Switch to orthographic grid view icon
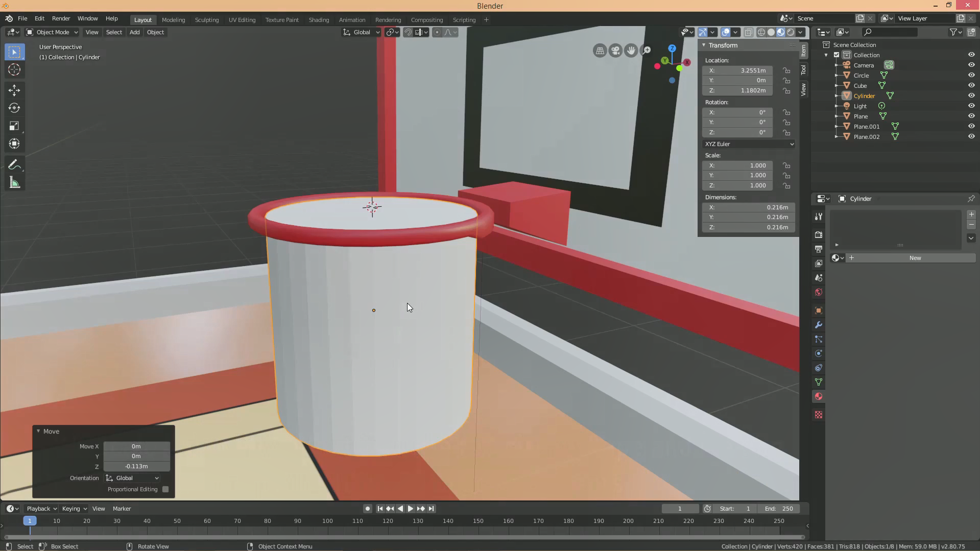This screenshot has width=980, height=551. click(x=600, y=51)
